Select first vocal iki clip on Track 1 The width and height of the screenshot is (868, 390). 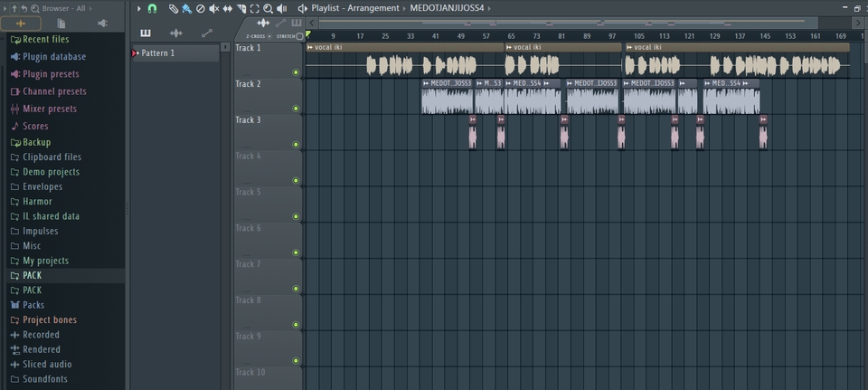point(405,60)
